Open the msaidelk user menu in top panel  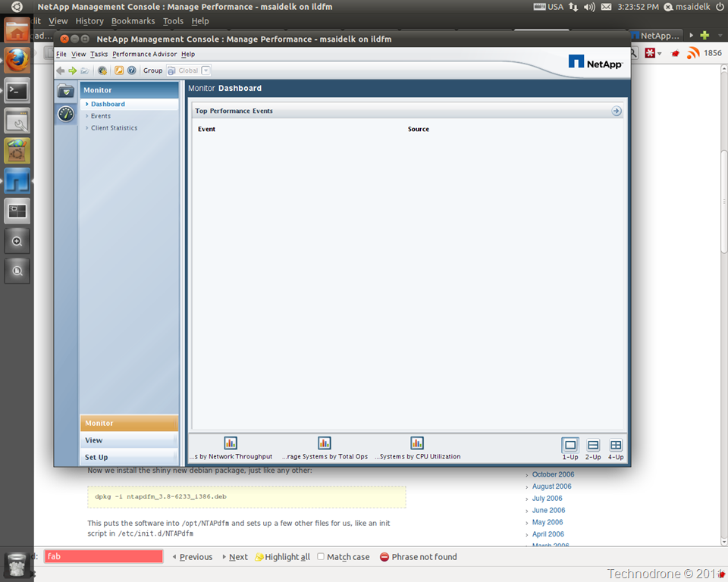point(687,7)
